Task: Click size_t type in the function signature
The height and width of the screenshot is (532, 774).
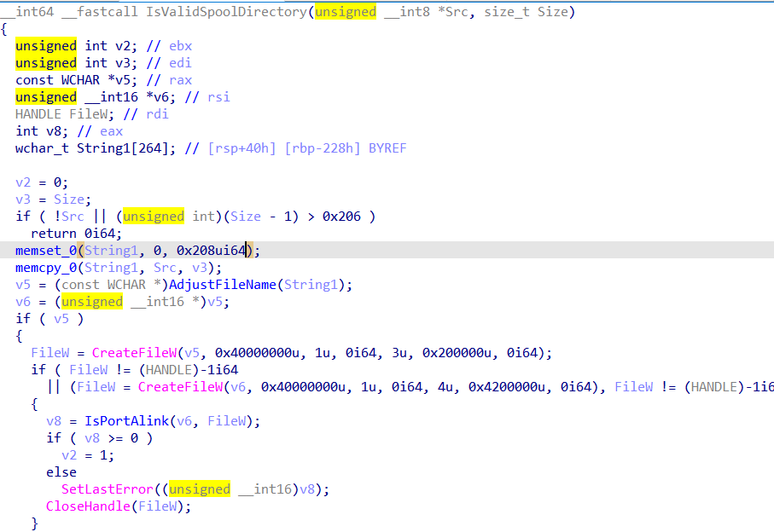Action: 507,12
